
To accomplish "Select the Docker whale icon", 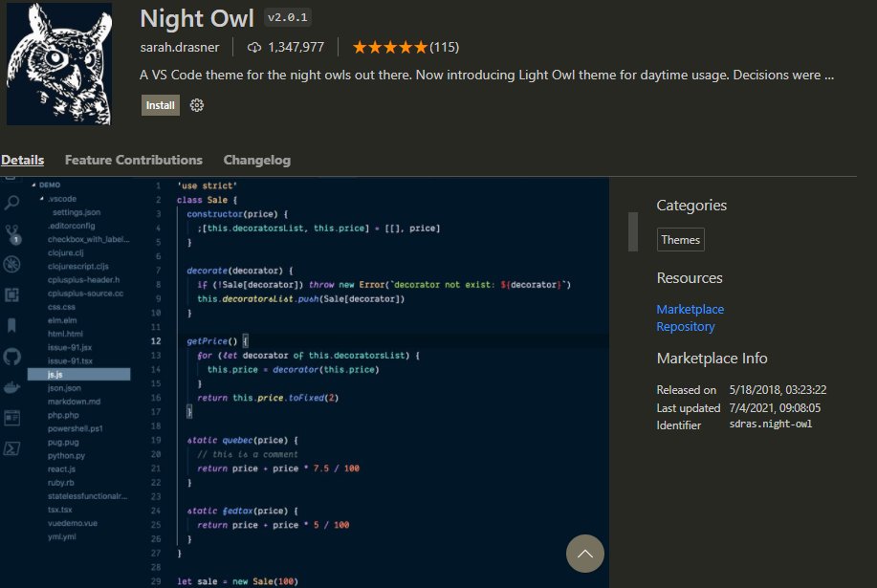I will 11,385.
